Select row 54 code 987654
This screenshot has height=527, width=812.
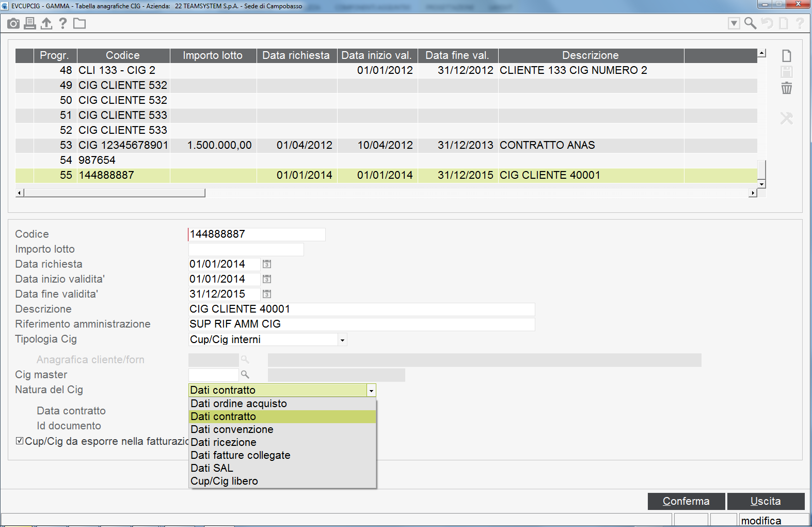pyautogui.click(x=386, y=160)
